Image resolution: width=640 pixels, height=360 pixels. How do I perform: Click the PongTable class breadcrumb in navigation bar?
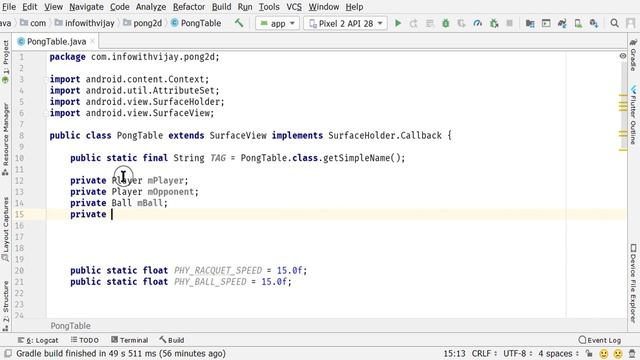point(196,23)
